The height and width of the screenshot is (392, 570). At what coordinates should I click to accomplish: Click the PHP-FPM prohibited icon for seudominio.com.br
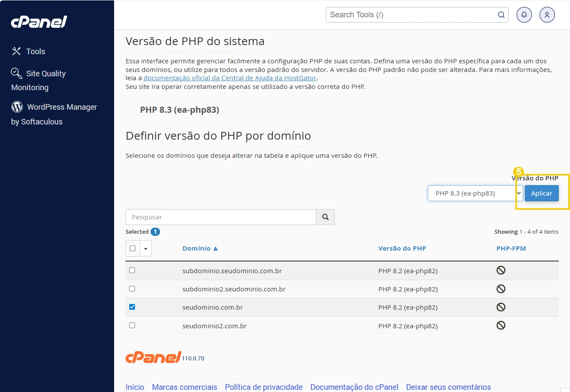[x=501, y=307]
